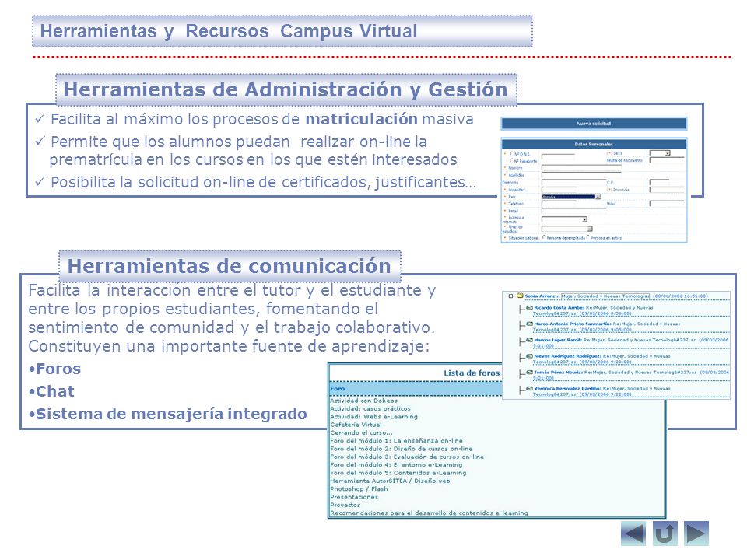Click the Apellidos input field
Viewport: 747px width, 560px height.
point(581,175)
